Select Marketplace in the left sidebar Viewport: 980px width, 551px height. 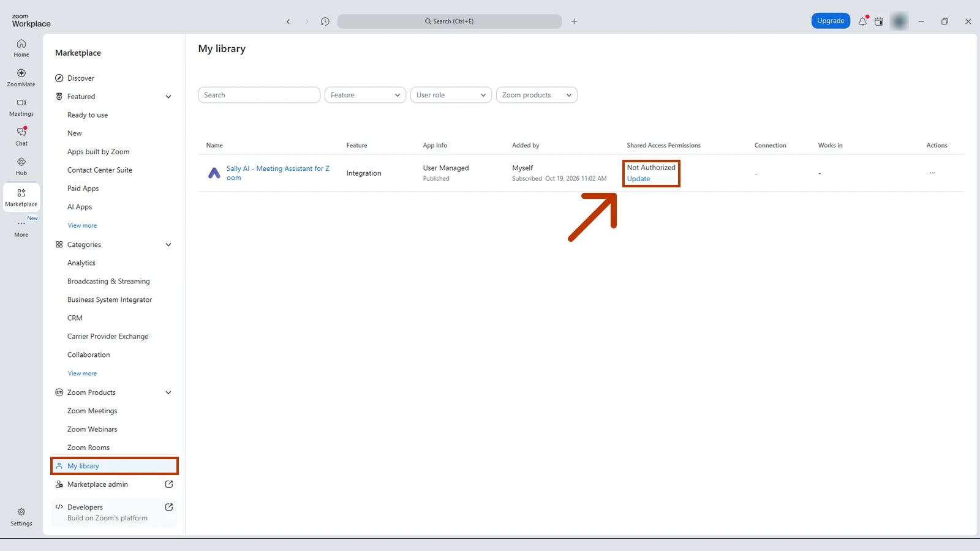21,197
